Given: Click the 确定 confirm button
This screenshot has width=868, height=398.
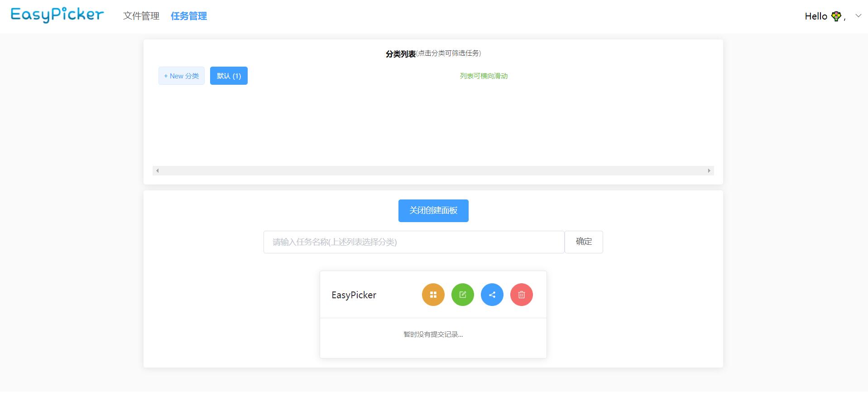Looking at the screenshot, I should coord(584,242).
